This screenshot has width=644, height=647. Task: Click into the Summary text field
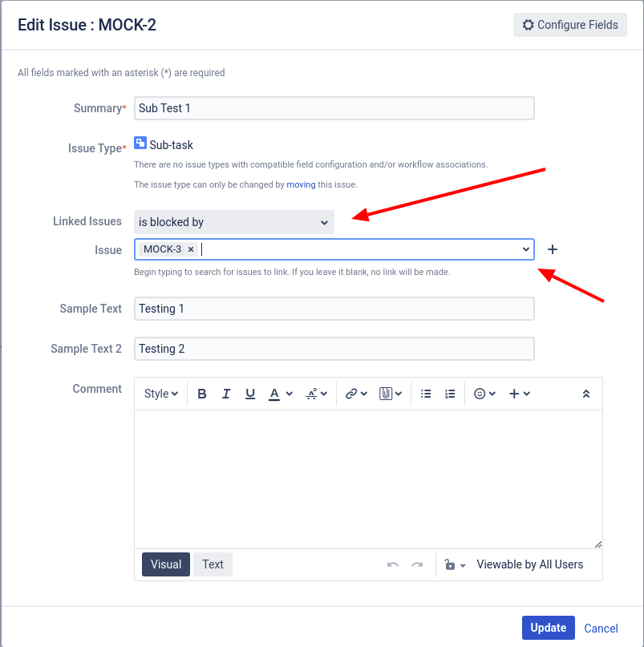click(334, 108)
